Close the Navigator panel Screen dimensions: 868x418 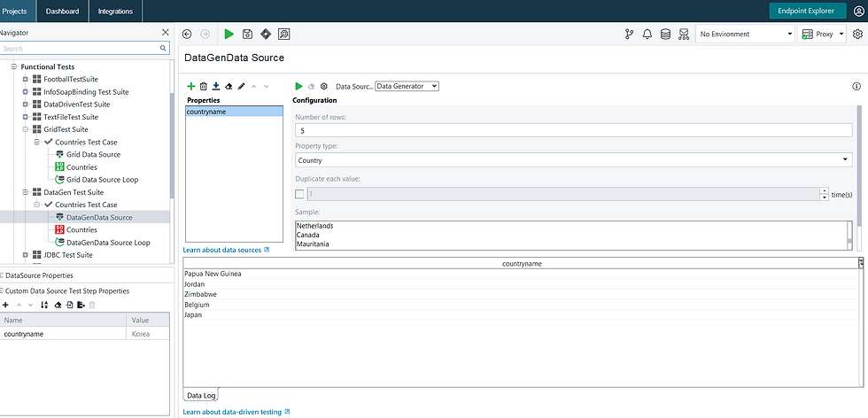tap(165, 33)
